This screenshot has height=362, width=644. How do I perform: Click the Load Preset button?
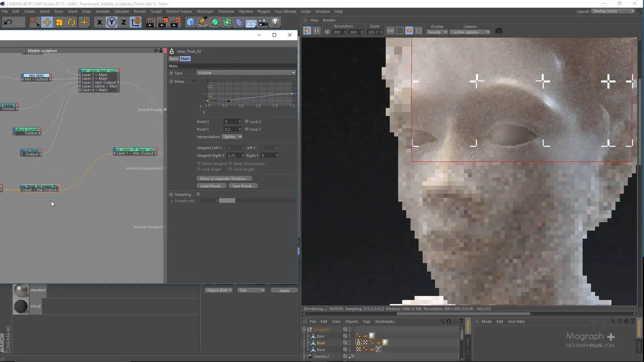click(211, 186)
